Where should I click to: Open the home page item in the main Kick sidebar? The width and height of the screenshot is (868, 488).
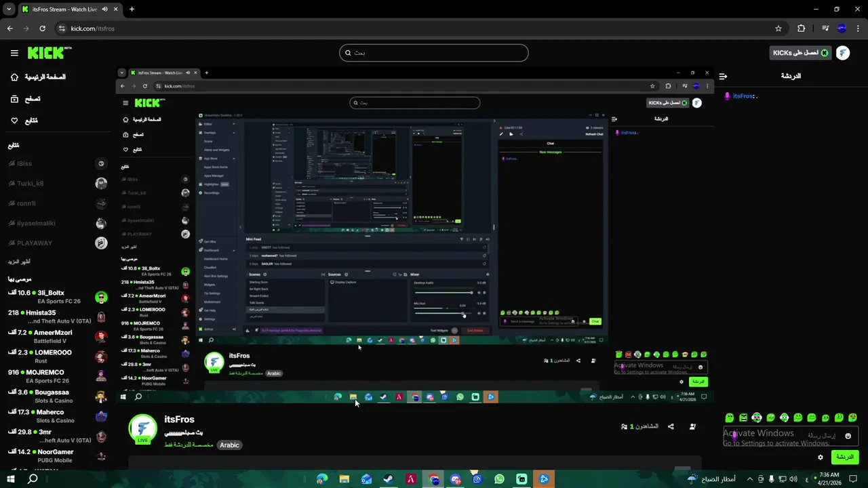38,77
